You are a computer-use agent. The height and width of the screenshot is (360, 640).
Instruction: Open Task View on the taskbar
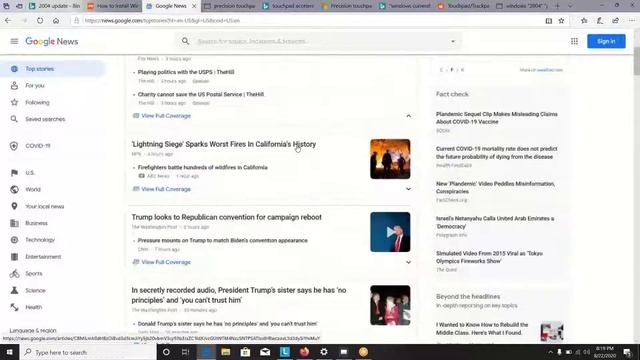(x=185, y=352)
